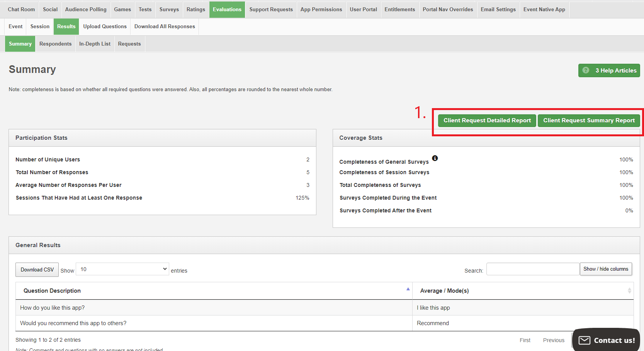Open the In-Depth List tab
The image size is (644, 351).
[x=95, y=44]
